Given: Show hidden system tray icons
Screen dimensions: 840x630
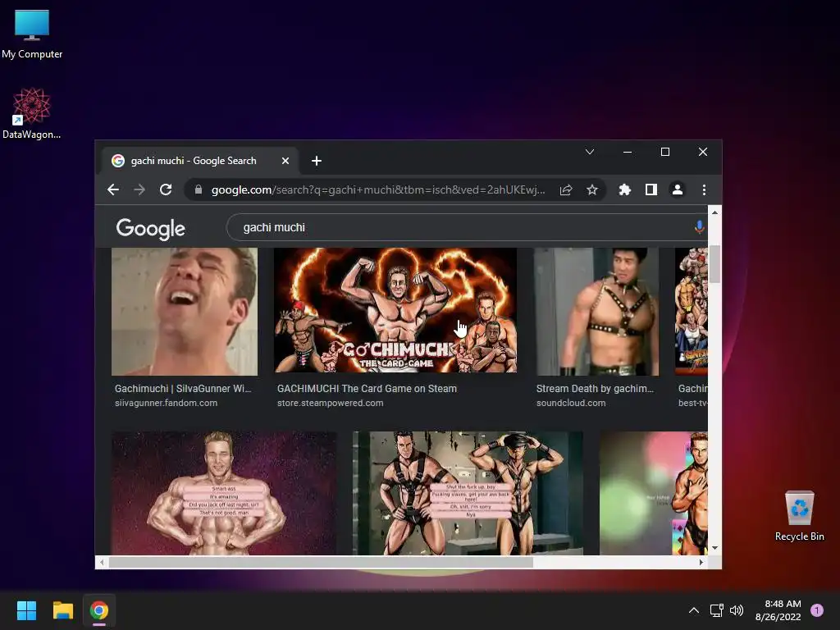Looking at the screenshot, I should coord(694,610).
